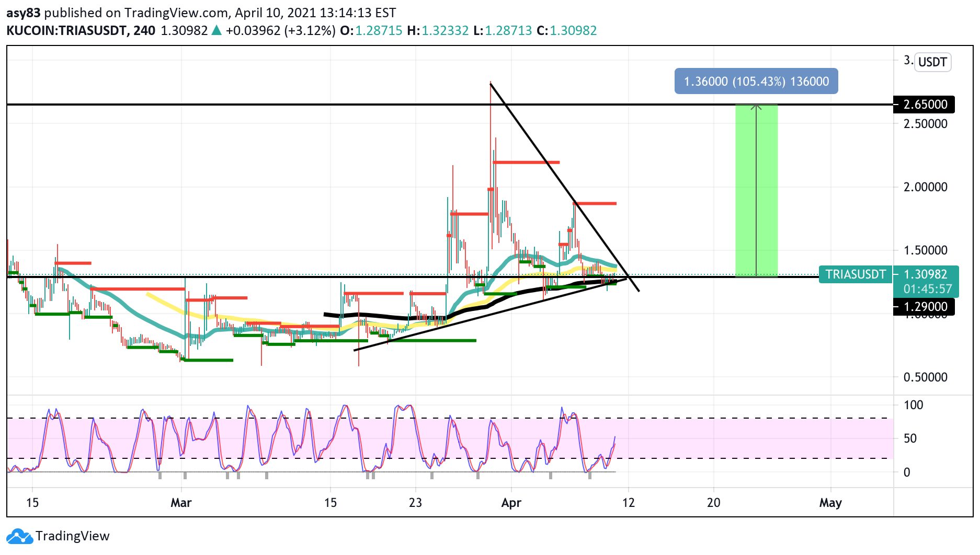Click the oscillator 100 level label
980x555 pixels.
tap(914, 405)
